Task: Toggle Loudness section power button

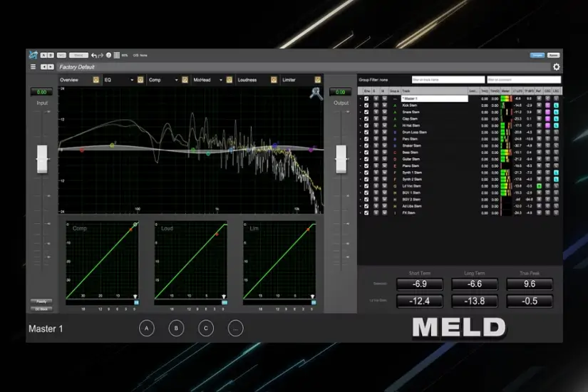Action: tap(274, 80)
